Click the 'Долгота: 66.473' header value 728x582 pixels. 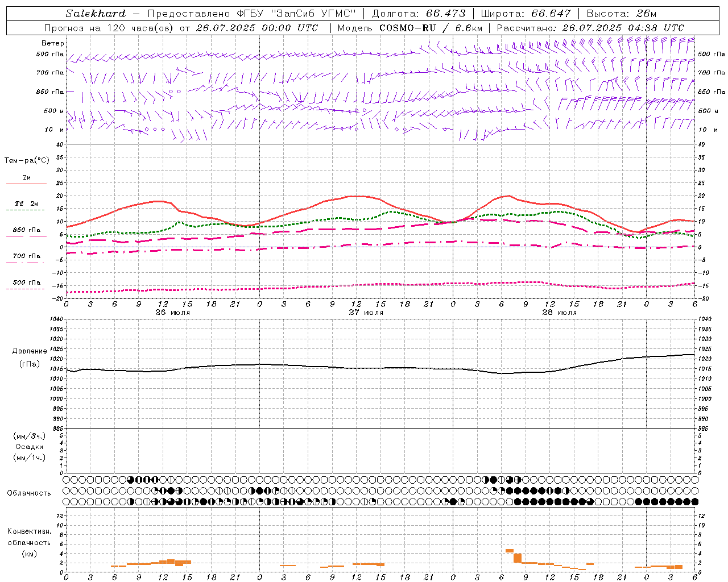click(419, 14)
